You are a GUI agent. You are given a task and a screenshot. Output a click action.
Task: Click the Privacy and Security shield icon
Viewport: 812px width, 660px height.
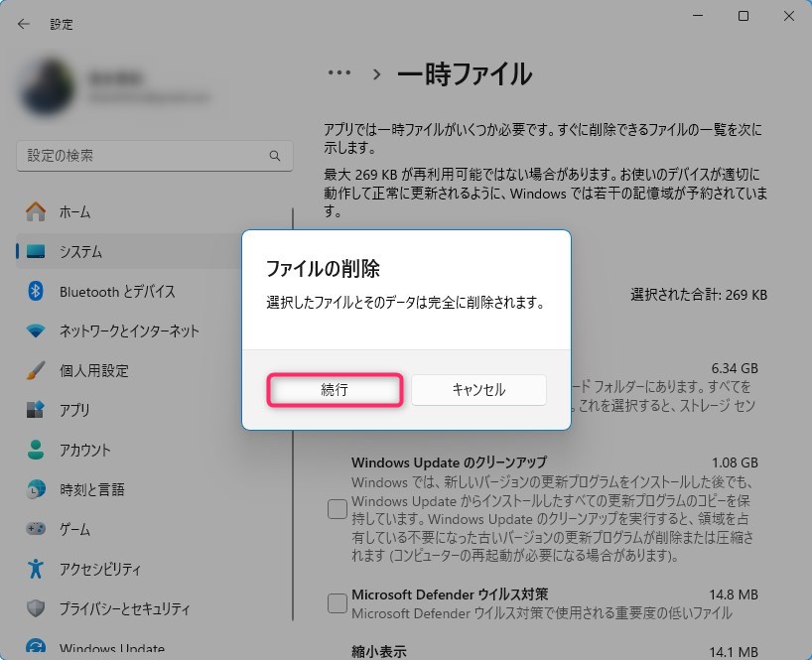36,608
